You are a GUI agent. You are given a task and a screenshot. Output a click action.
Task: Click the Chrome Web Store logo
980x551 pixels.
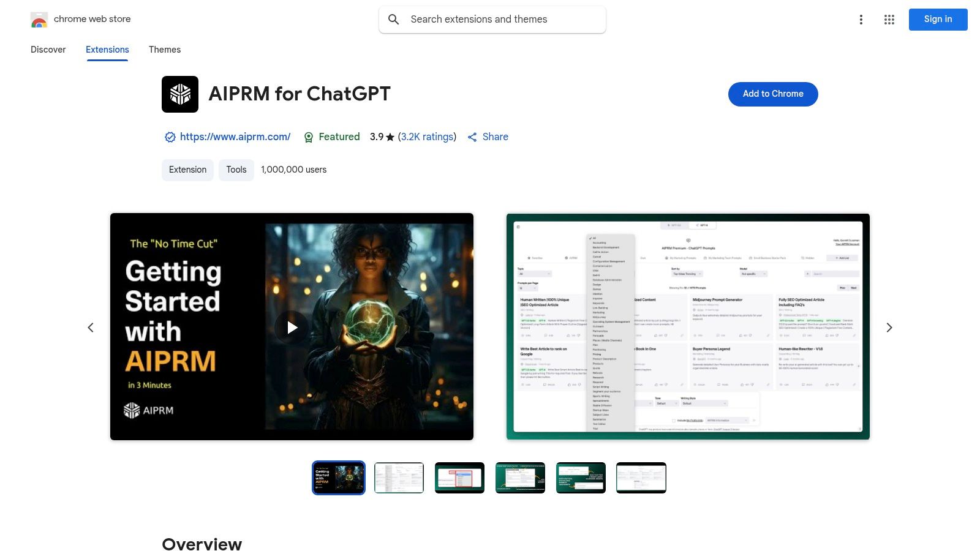[x=39, y=19]
